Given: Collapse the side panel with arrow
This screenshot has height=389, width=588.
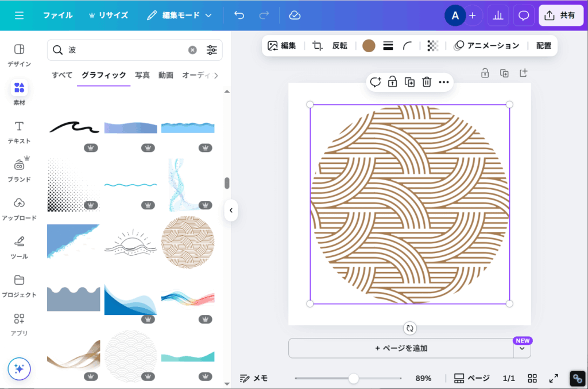Looking at the screenshot, I should 231,210.
